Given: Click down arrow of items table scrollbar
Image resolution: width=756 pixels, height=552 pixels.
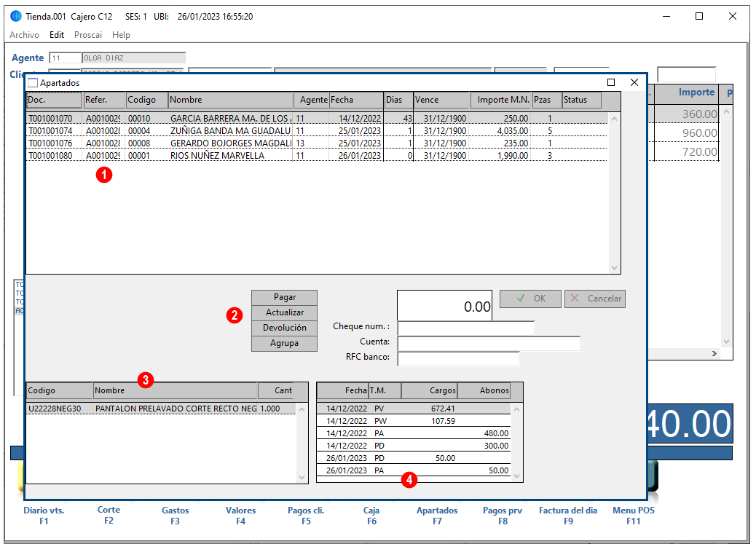Looking at the screenshot, I should point(302,478).
